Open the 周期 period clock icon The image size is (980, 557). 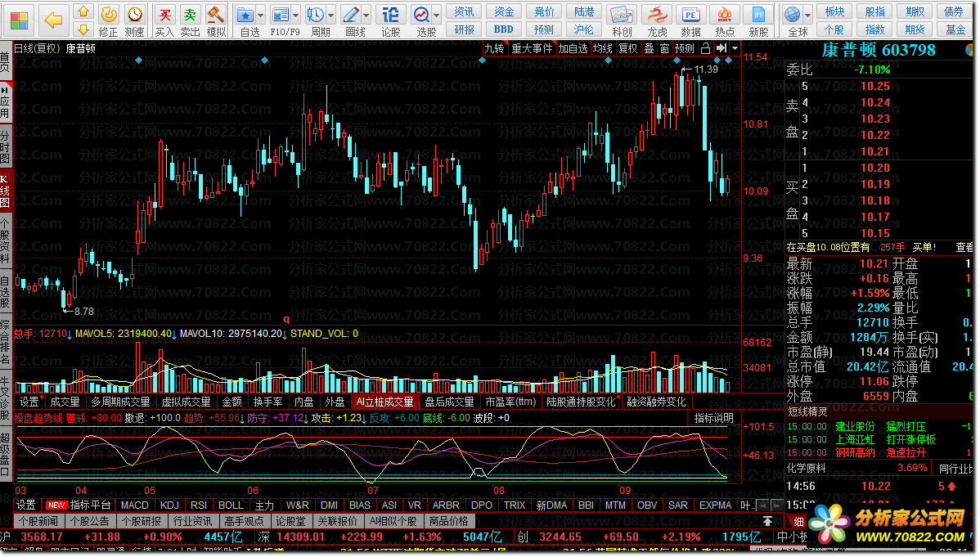316,15
